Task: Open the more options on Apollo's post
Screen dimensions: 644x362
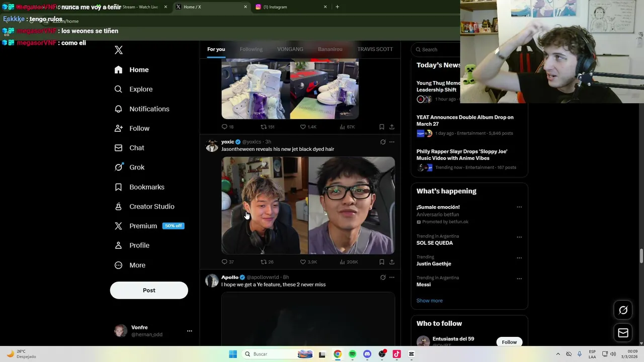Action: coord(392,277)
